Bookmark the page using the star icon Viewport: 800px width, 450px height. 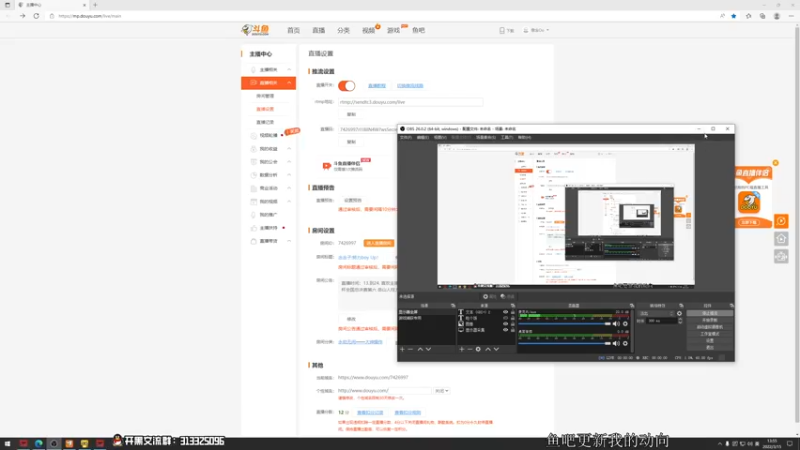(x=734, y=16)
